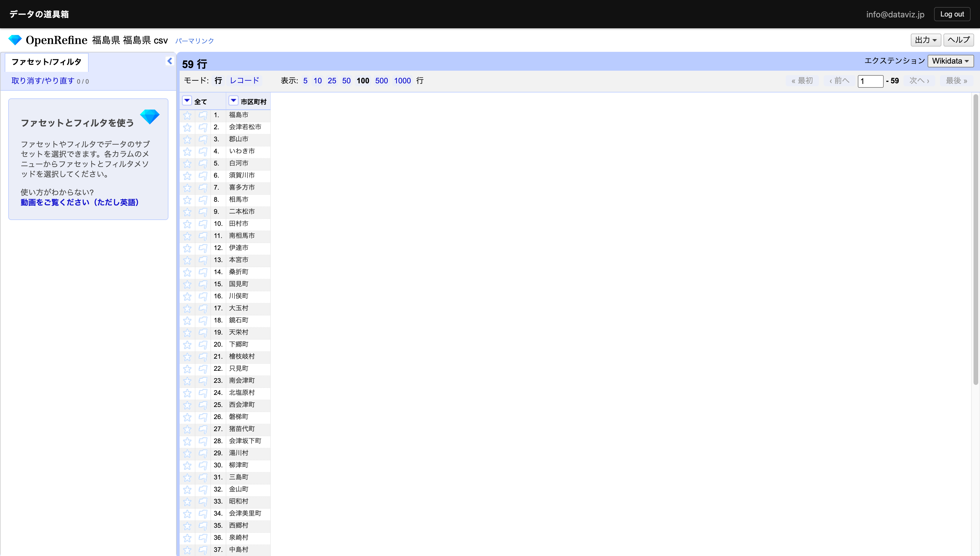Open the 全て column dropdown menu
This screenshot has height=556, width=980.
coord(187,101)
